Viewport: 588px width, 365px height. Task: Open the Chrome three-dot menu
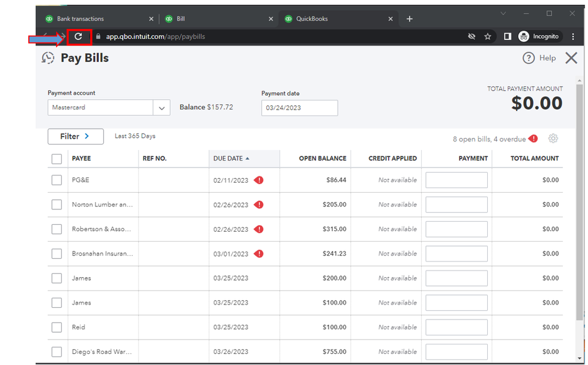tap(573, 37)
